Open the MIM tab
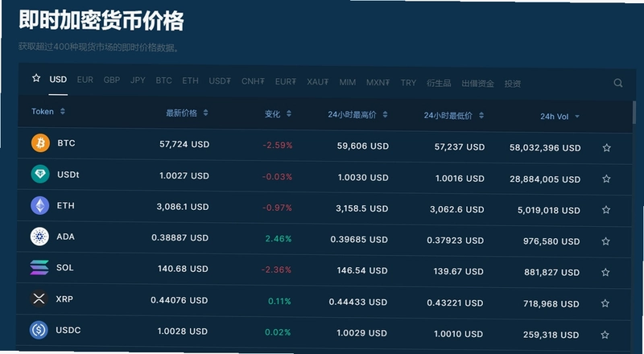The height and width of the screenshot is (354, 644). coord(348,82)
